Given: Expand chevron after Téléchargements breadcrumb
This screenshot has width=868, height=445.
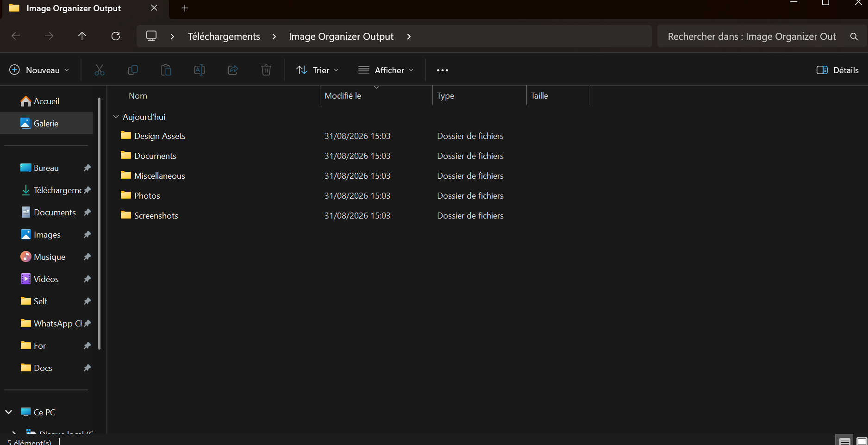Looking at the screenshot, I should [275, 37].
